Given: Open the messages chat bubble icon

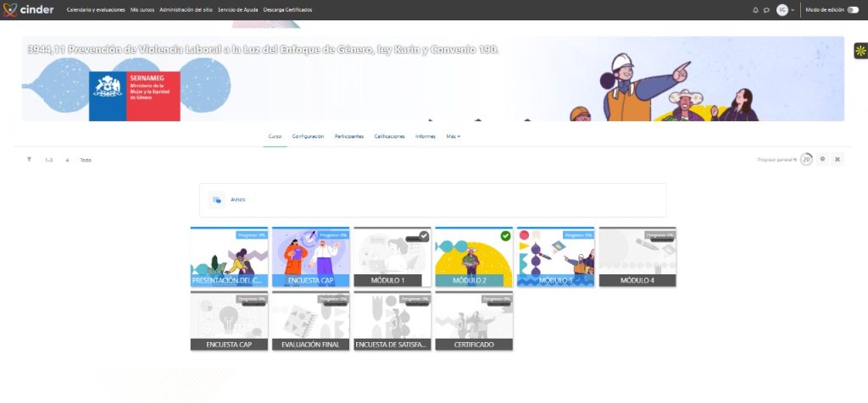Looking at the screenshot, I should pyautogui.click(x=766, y=9).
